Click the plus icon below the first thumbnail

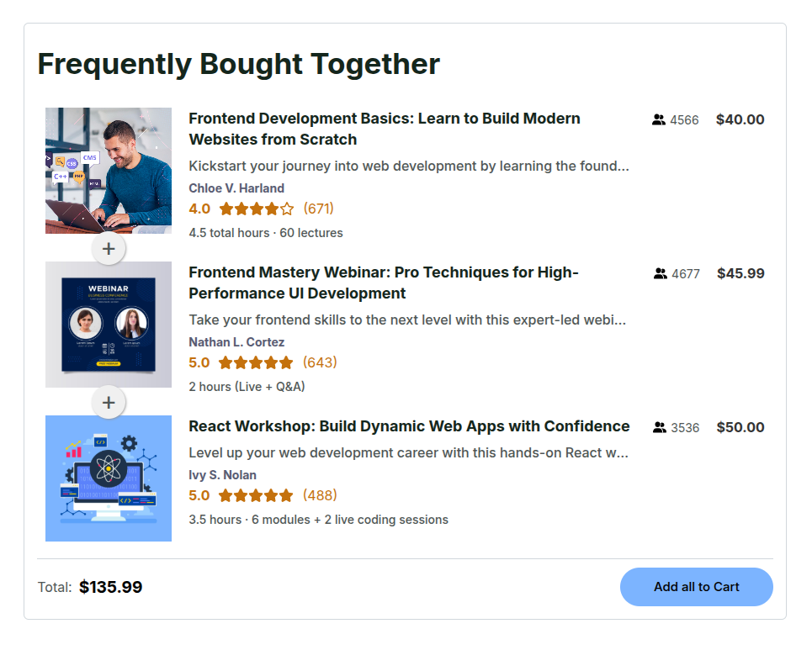pyautogui.click(x=109, y=249)
